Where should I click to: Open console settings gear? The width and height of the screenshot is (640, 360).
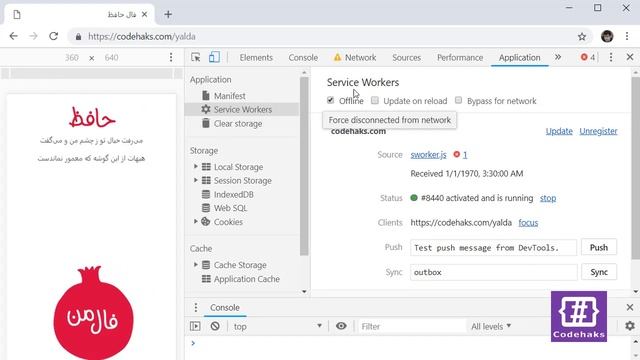(x=630, y=326)
